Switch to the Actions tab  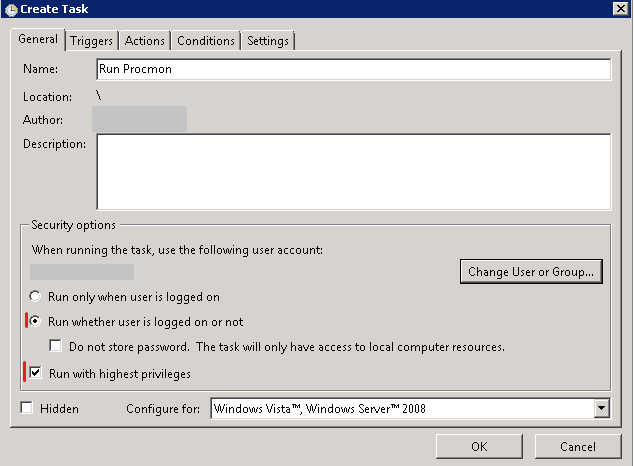tap(145, 41)
